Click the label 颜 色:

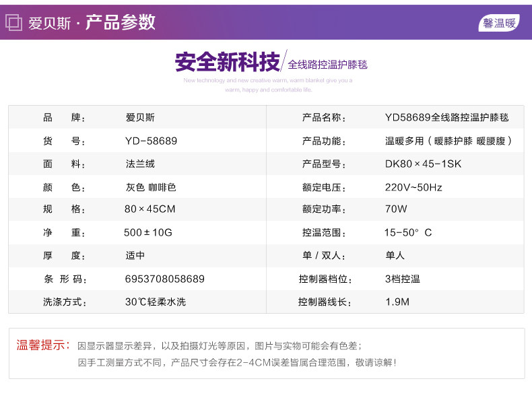[64, 187]
